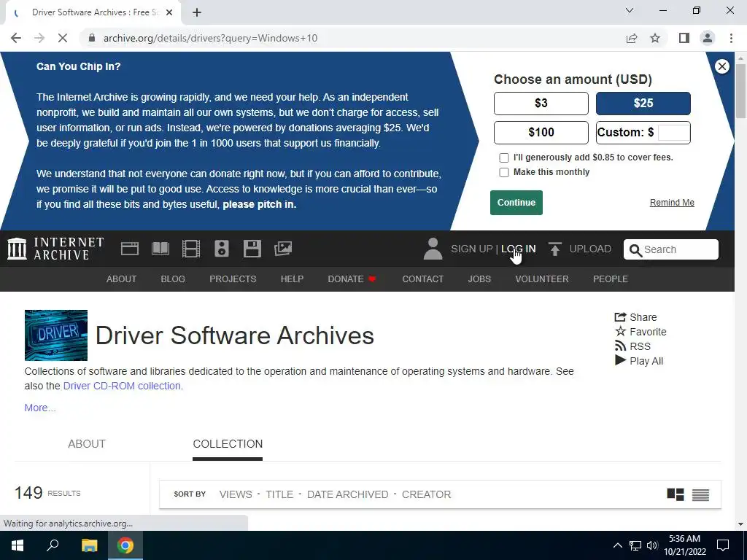Click the user avatar icon
The width and height of the screenshot is (747, 560).
[433, 249]
